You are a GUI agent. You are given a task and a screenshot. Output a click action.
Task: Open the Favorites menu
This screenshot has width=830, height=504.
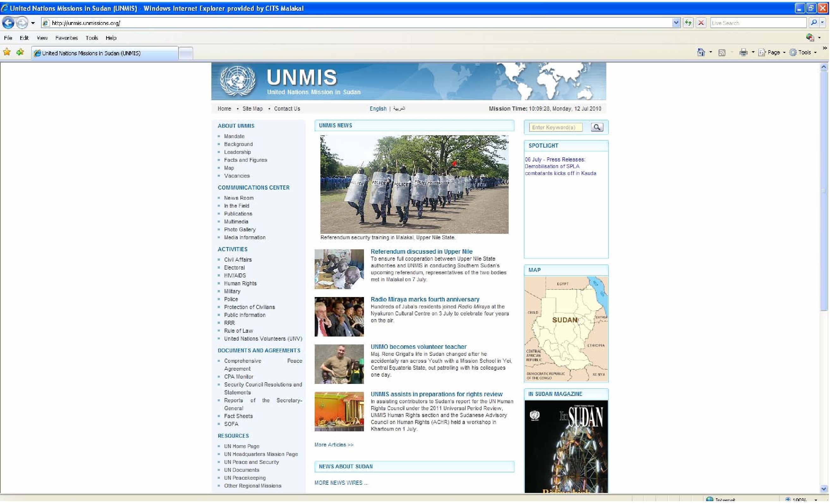point(66,38)
